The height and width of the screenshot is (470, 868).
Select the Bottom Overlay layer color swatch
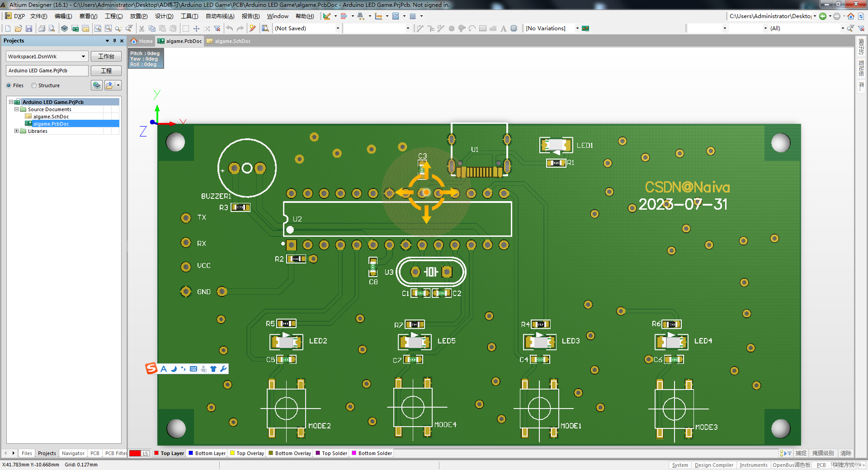click(x=270, y=453)
